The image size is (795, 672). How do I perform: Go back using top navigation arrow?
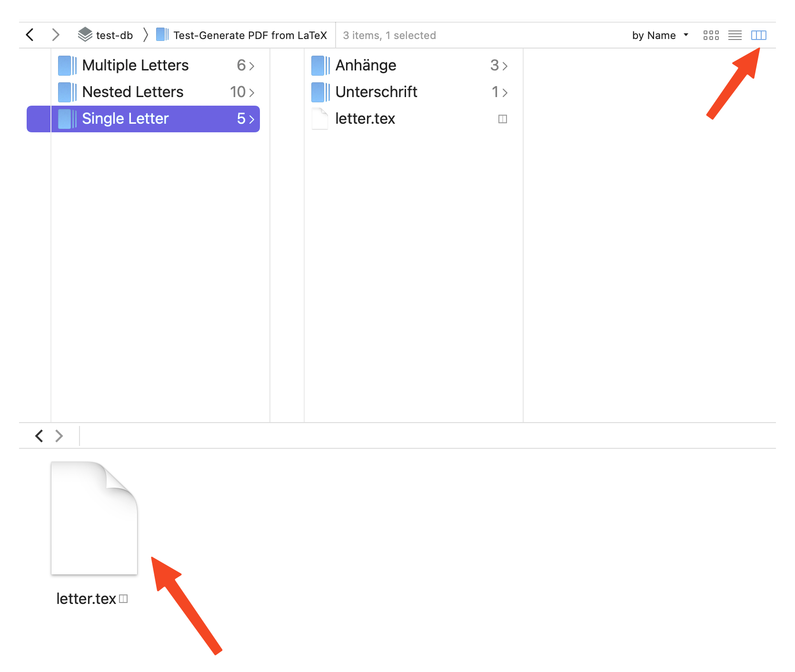[30, 35]
